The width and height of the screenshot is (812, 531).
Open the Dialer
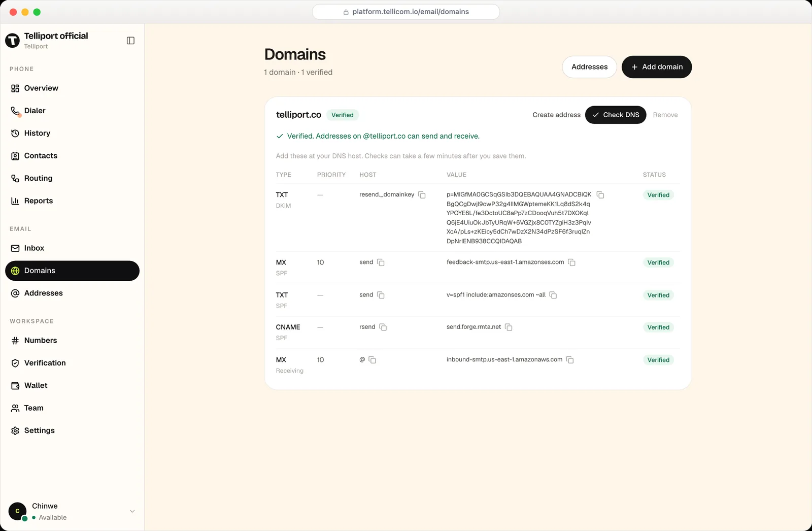coord(72,111)
